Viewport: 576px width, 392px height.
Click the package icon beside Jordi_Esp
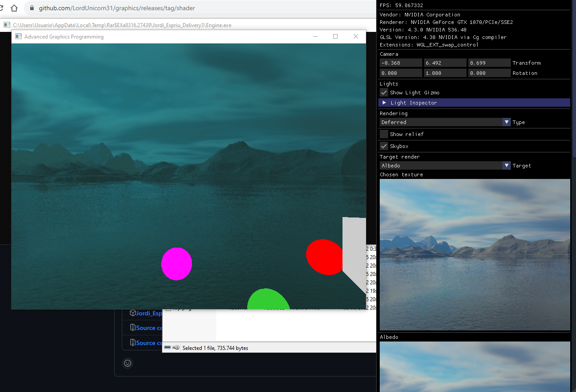[x=132, y=313]
